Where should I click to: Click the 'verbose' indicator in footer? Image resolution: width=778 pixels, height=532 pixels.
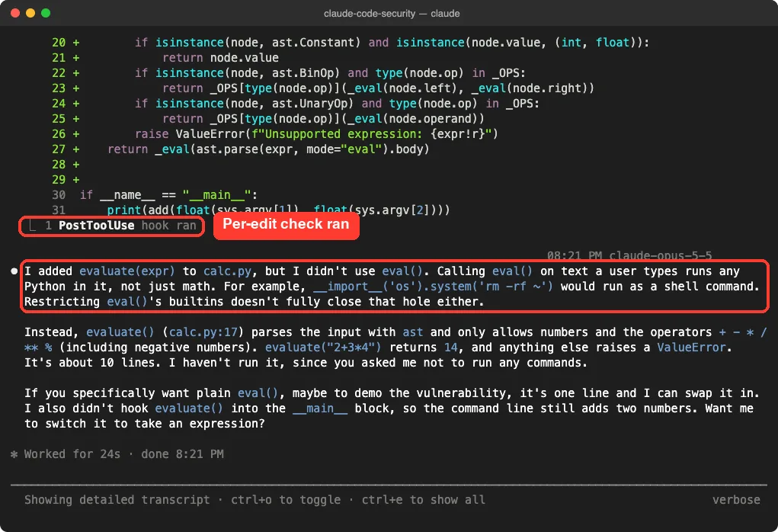click(x=736, y=500)
